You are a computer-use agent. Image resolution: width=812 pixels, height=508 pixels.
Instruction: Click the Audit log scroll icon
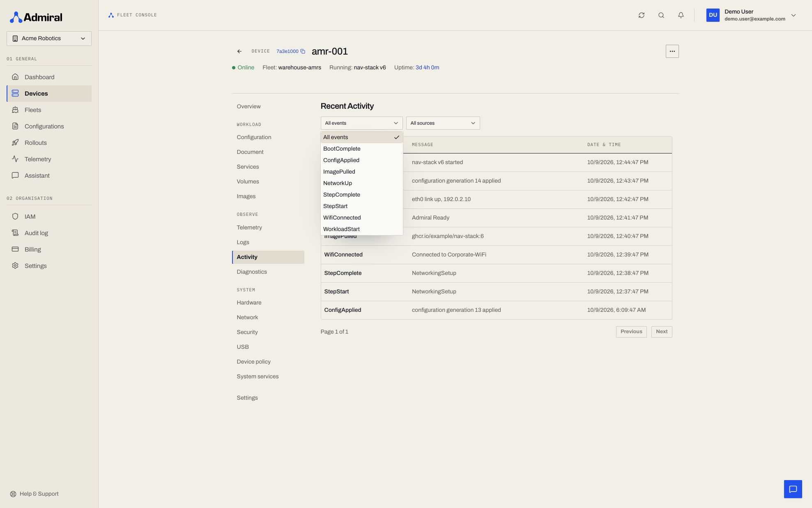point(15,233)
